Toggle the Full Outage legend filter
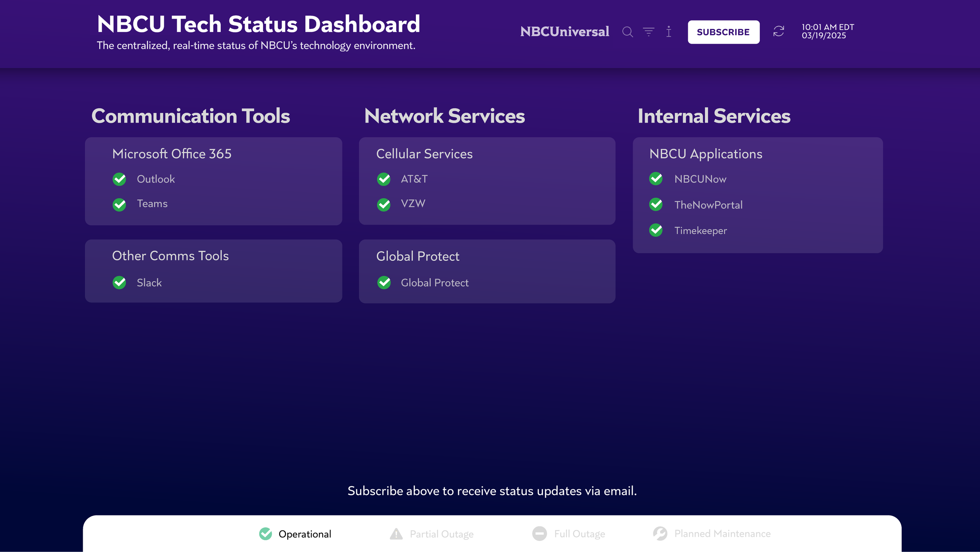This screenshot has width=980, height=552. coord(569,534)
